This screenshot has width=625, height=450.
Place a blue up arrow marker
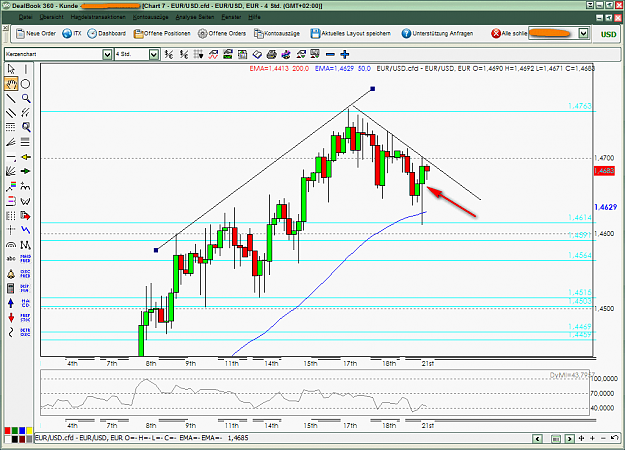coord(11,303)
